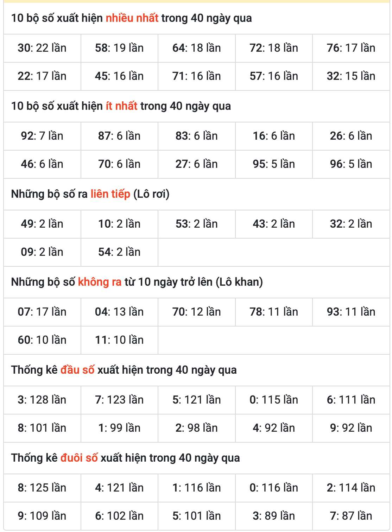Click the 'ít nhất' highlighted heading text
The height and width of the screenshot is (532, 392).
[x=121, y=106]
